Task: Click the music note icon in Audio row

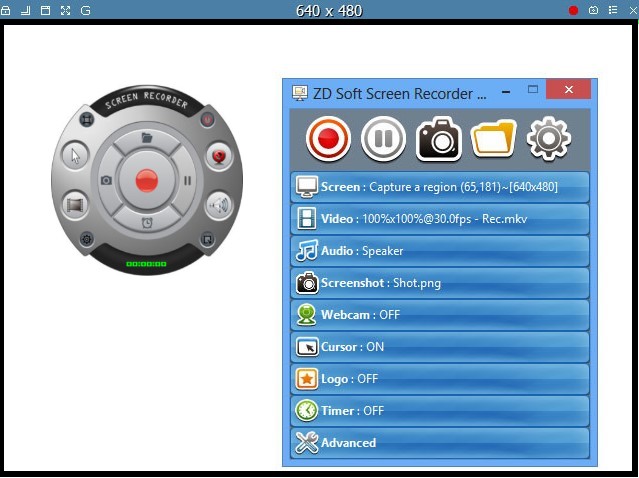Action: pyautogui.click(x=306, y=251)
